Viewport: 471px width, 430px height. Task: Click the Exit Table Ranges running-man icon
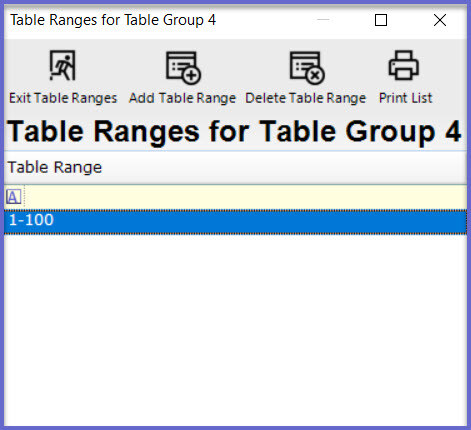(x=63, y=65)
